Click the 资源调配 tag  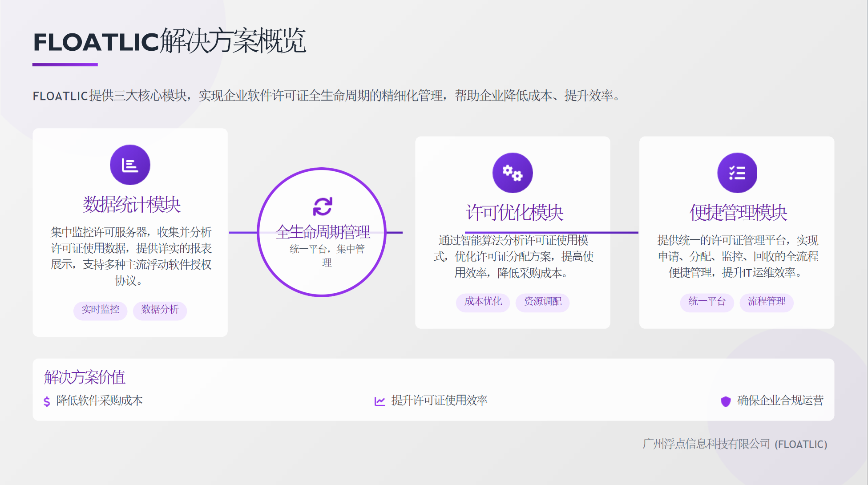[542, 302]
